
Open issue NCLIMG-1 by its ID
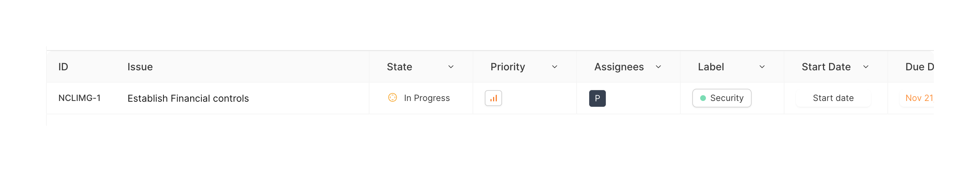[x=79, y=98]
